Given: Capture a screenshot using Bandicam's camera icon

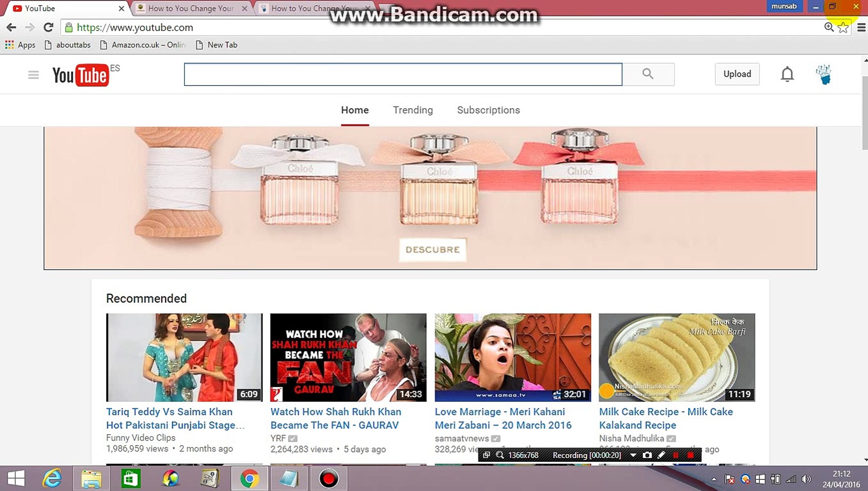Looking at the screenshot, I should pos(647,455).
